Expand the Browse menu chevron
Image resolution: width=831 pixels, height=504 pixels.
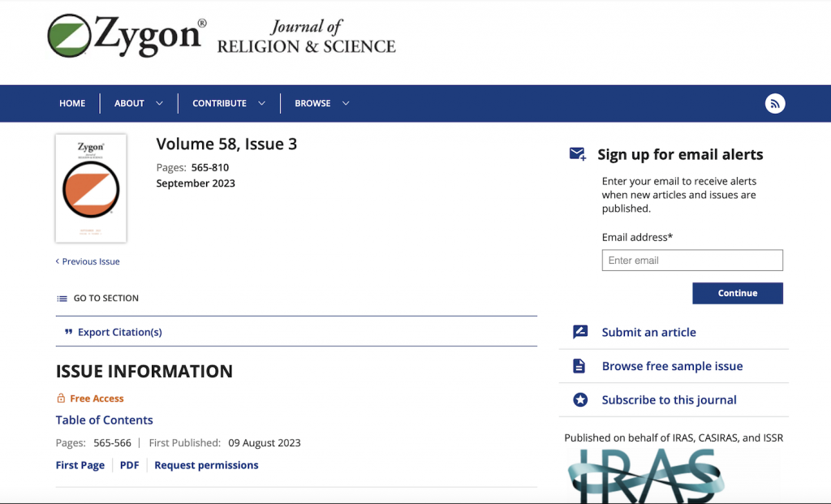point(346,103)
